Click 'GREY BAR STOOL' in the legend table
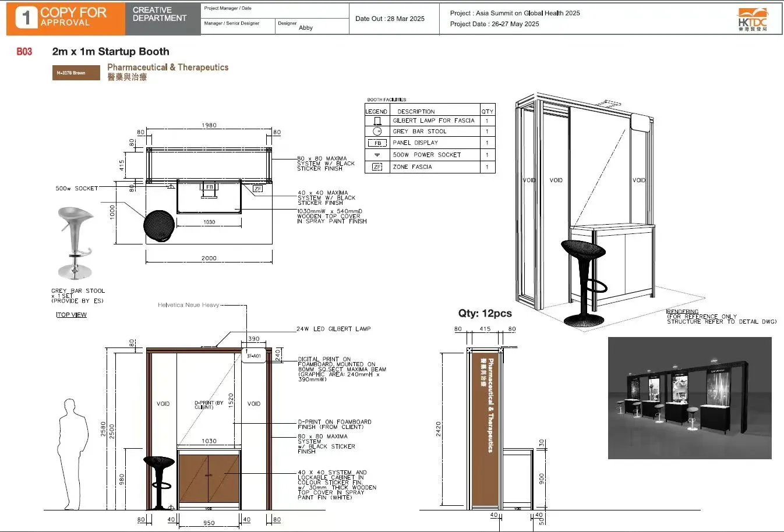Image resolution: width=784 pixels, height=532 pixels. pos(419,132)
